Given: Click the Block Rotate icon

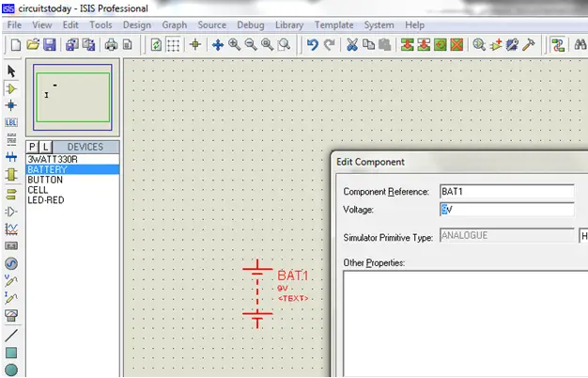Looking at the screenshot, I should point(441,45).
